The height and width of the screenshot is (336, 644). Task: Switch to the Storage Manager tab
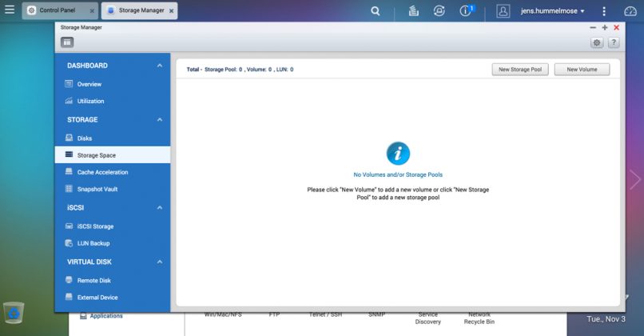pyautogui.click(x=139, y=10)
